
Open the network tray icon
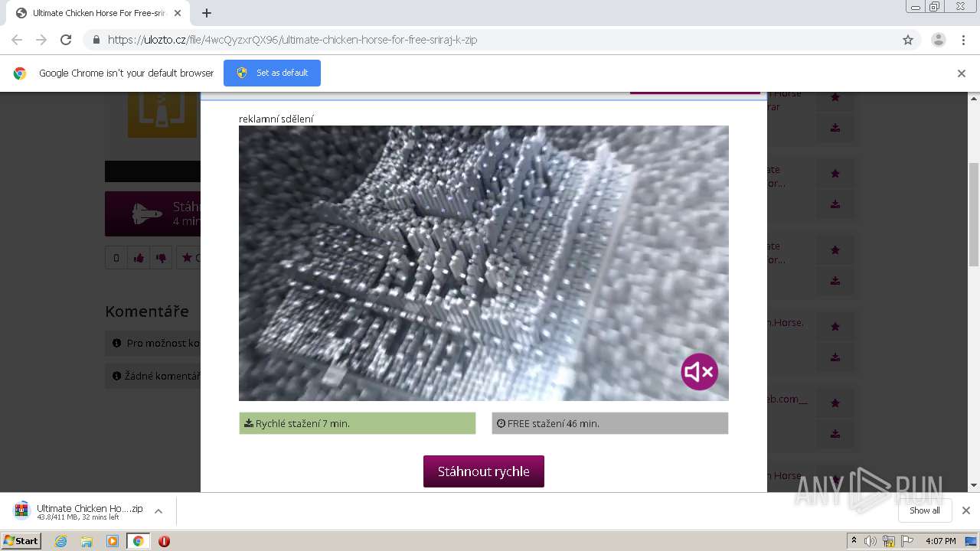coord(889,541)
